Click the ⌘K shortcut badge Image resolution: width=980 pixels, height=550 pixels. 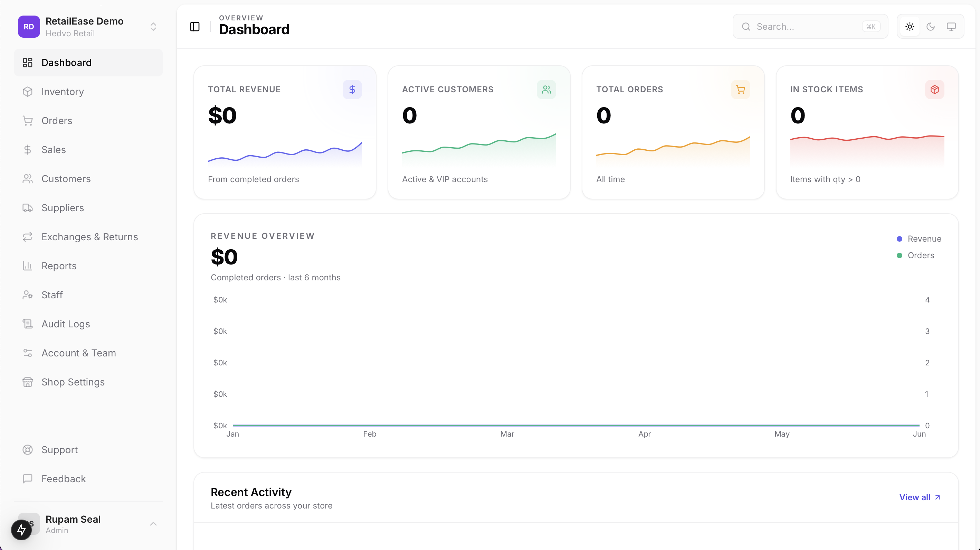tap(871, 27)
